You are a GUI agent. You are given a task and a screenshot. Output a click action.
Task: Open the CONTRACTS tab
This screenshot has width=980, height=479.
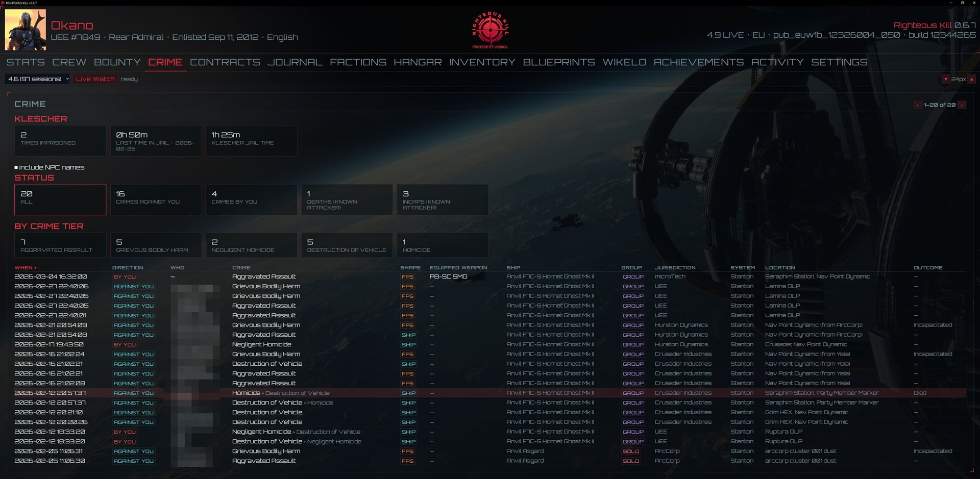pyautogui.click(x=225, y=62)
